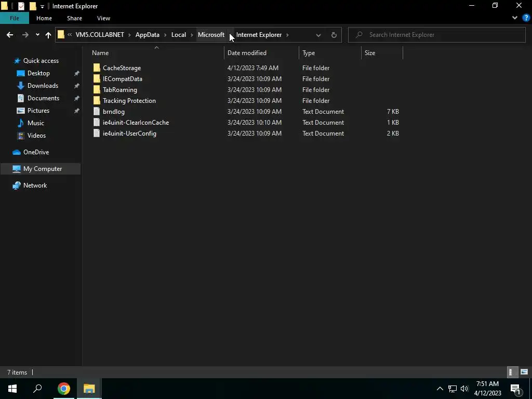This screenshot has height=399, width=532.
Task: Open Downloads in Quick access
Action: (x=43, y=86)
